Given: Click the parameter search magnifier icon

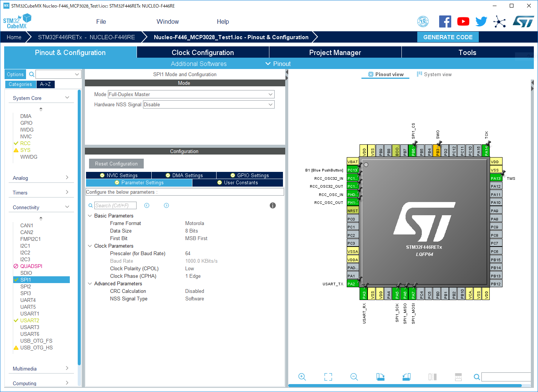Looking at the screenshot, I should (91, 205).
